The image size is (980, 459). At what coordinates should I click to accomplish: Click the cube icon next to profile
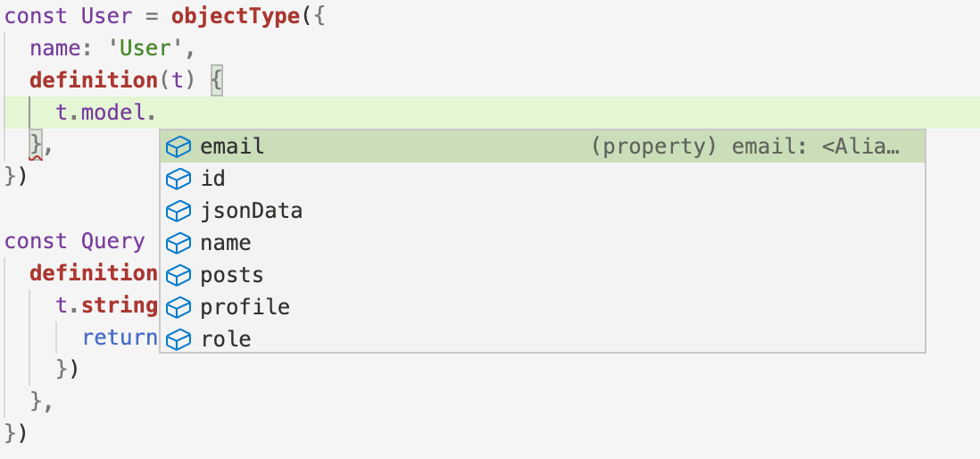pyautogui.click(x=179, y=307)
